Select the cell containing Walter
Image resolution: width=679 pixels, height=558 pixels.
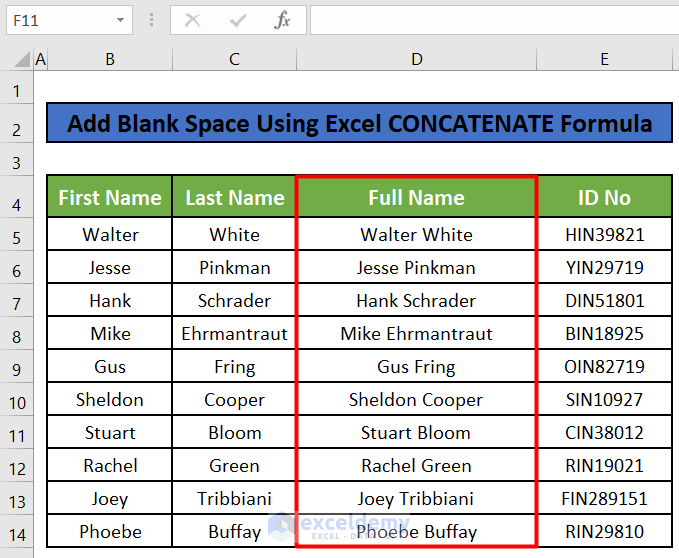point(110,234)
